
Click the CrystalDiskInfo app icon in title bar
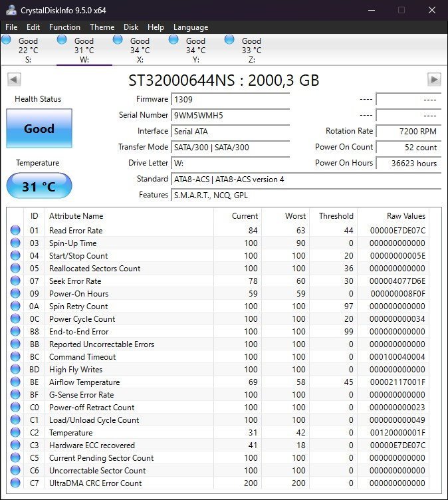(11, 10)
